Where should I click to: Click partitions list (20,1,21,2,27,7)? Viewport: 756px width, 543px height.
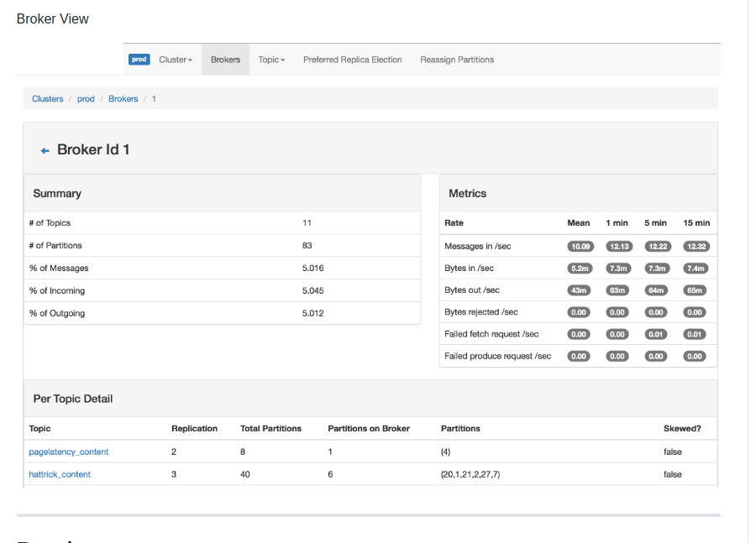pos(470,474)
